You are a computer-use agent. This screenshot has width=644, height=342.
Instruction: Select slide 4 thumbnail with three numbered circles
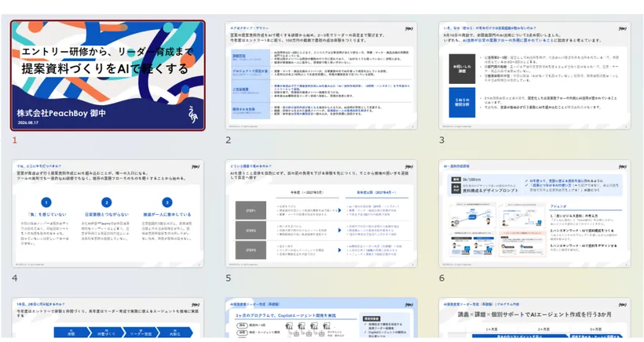pyautogui.click(x=108, y=213)
